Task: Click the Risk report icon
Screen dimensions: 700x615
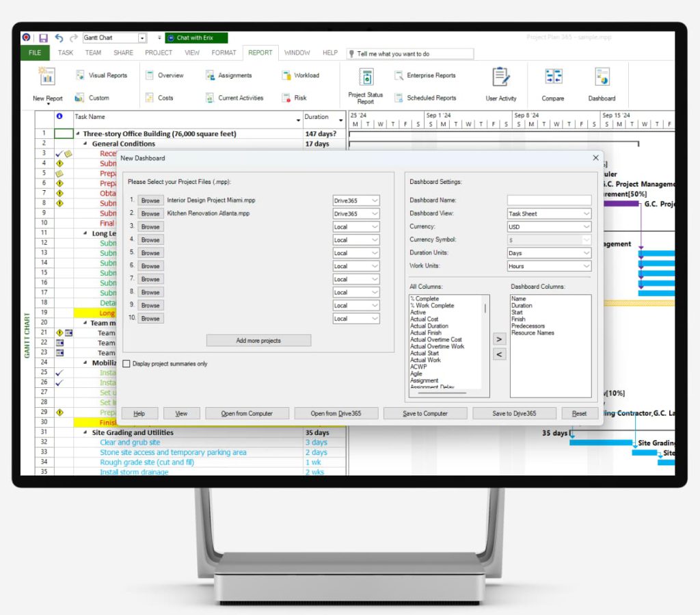Action: coord(294,97)
